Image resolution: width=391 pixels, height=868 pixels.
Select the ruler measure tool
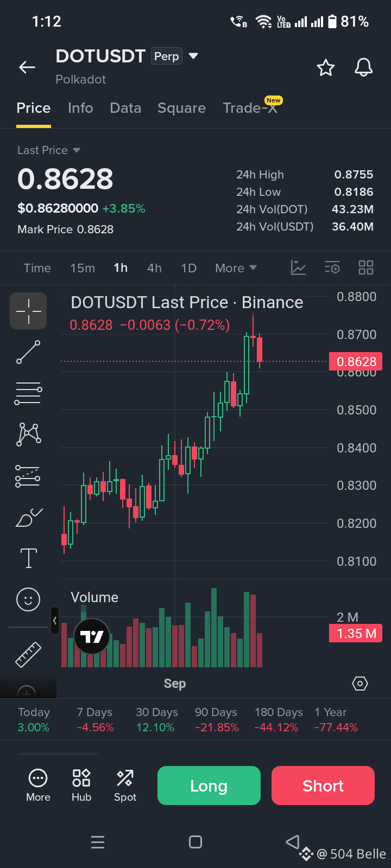tap(28, 654)
